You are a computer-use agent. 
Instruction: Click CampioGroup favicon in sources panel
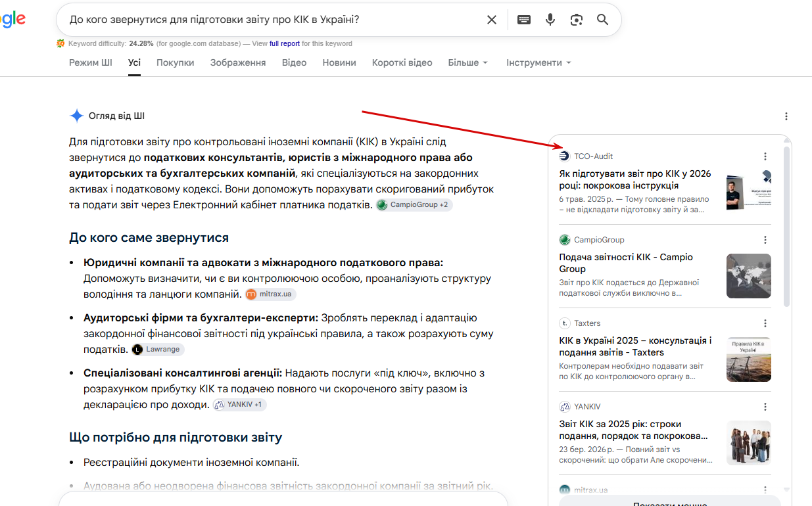click(564, 240)
